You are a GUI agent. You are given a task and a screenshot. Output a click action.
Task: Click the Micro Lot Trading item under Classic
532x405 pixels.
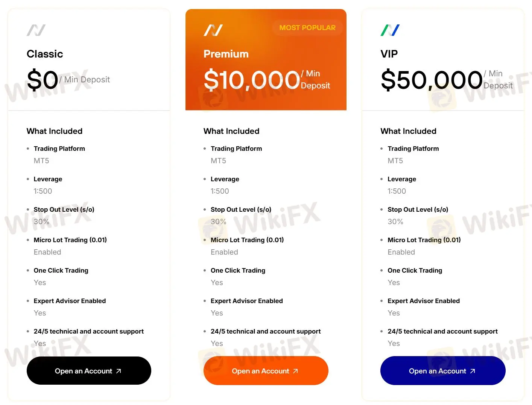click(x=70, y=240)
